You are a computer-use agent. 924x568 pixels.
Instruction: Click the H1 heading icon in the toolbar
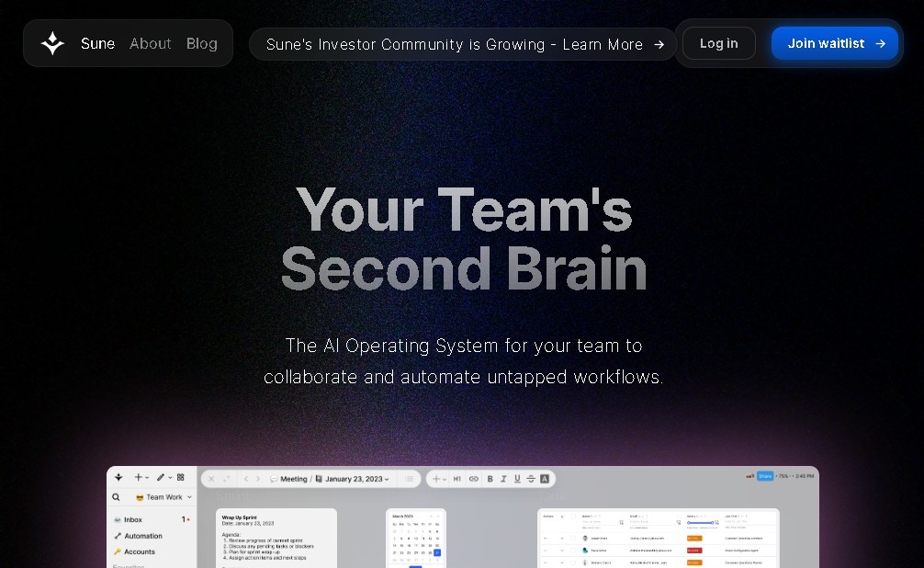click(456, 479)
